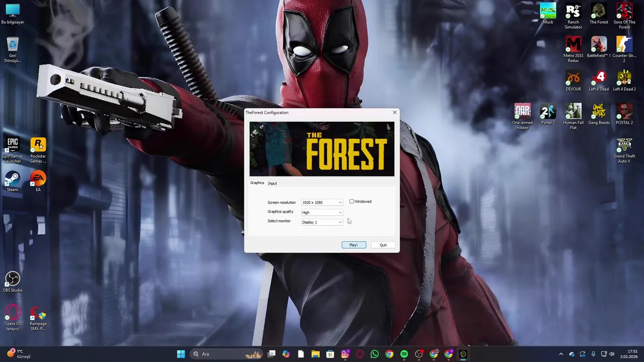Open the Muck desktop shortcut
This screenshot has width=644, height=362.
(x=548, y=14)
